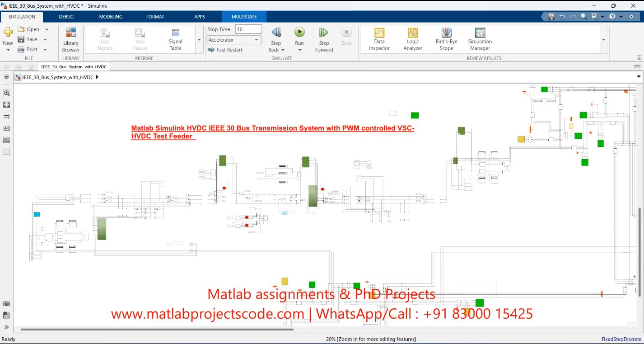Viewport: 644px width, 344px height.
Task: Expand the Print dropdown arrow
Action: click(45, 49)
